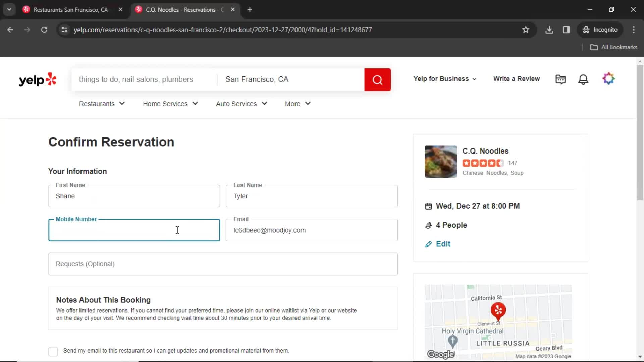The image size is (644, 362).
Task: Open the browser downloads icon
Action: tap(549, 30)
